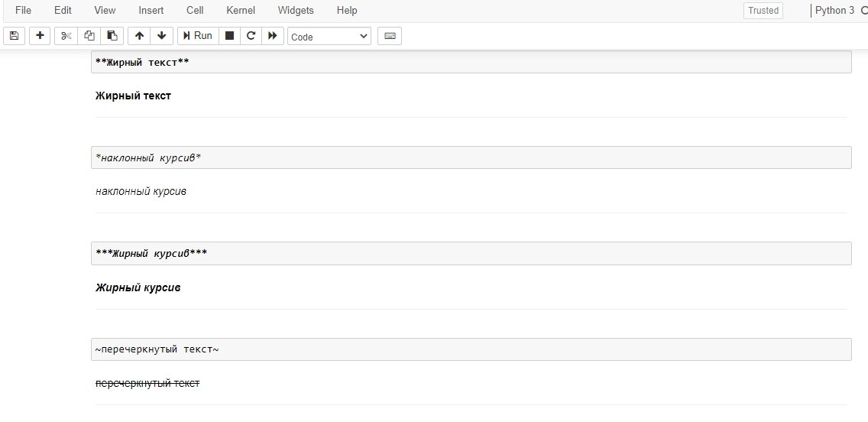
Task: Click the cell containing ~перечеркнутый текст~
Action: point(471,349)
